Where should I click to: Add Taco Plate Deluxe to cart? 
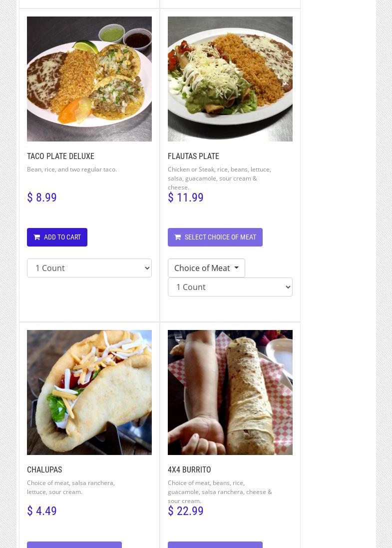[x=57, y=237]
